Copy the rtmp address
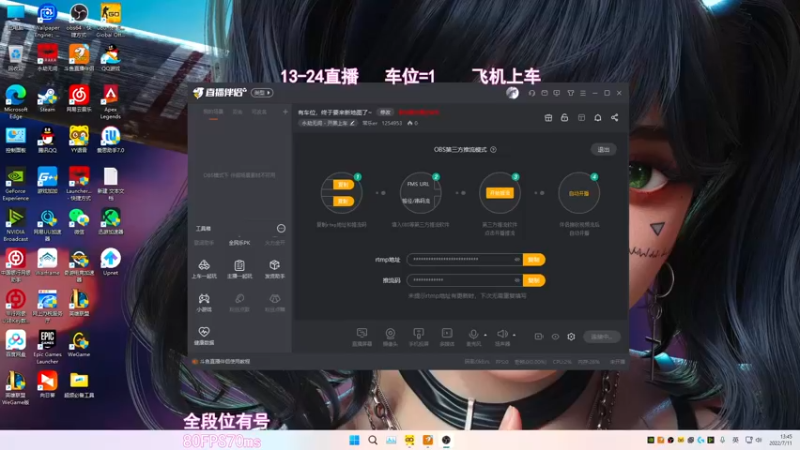Screen dimensions: 800x450 534,260
